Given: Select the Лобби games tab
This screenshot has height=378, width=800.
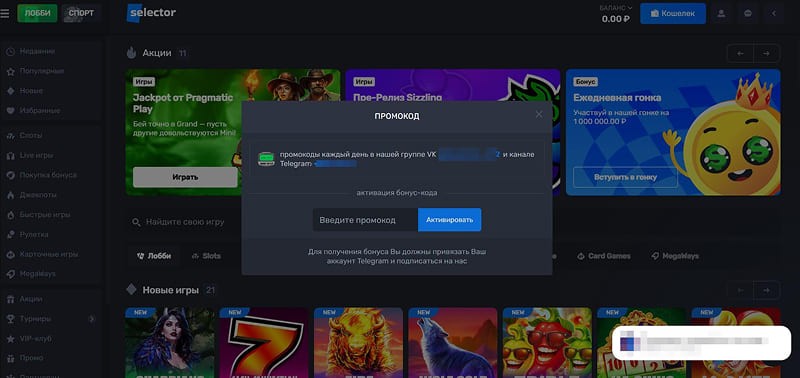Looking at the screenshot, I should [x=154, y=256].
